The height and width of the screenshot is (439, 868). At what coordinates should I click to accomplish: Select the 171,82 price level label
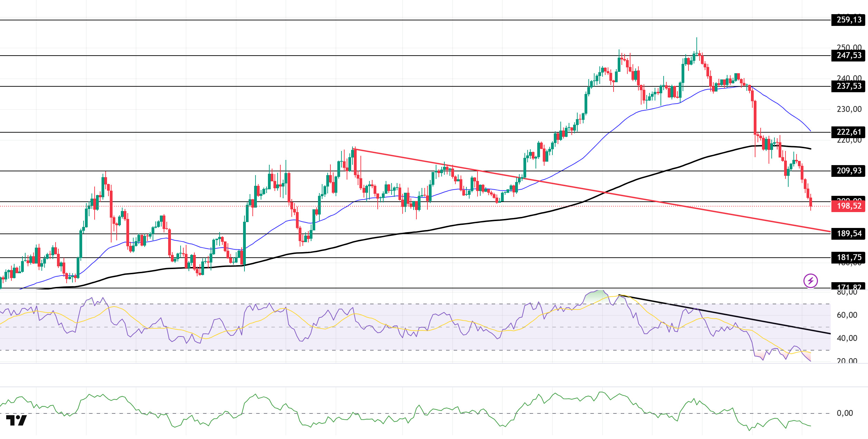(849, 287)
